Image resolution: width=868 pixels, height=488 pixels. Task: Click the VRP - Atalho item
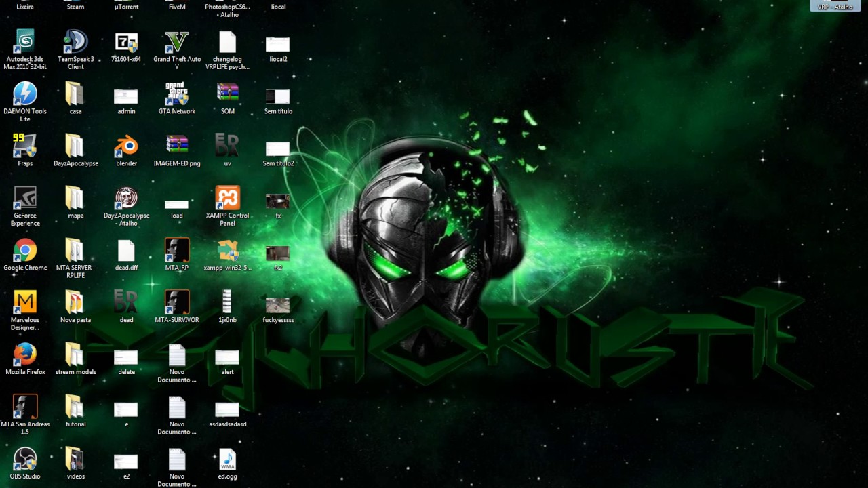click(x=835, y=6)
